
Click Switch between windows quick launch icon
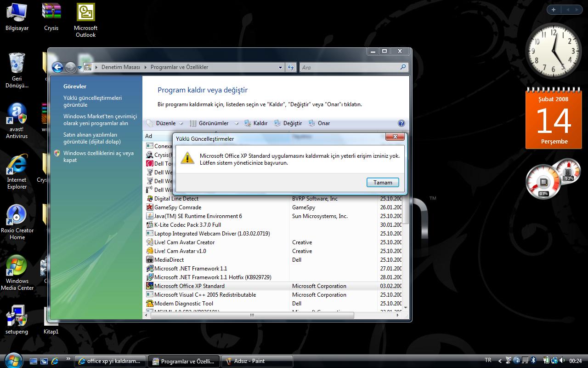pos(44,361)
